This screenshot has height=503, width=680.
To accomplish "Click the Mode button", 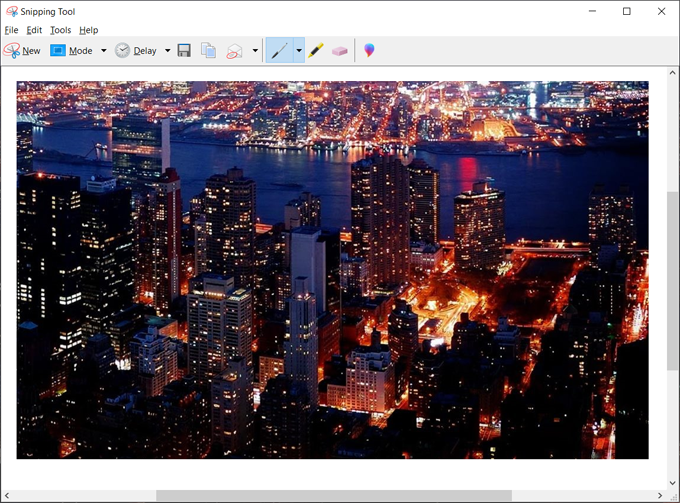I will tap(71, 50).
